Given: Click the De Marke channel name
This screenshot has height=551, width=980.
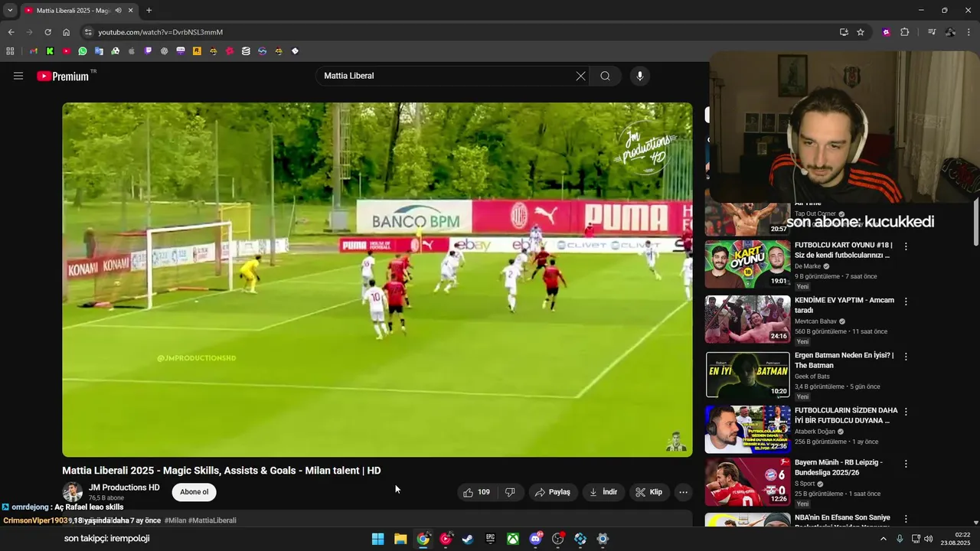Looking at the screenshot, I should [807, 266].
